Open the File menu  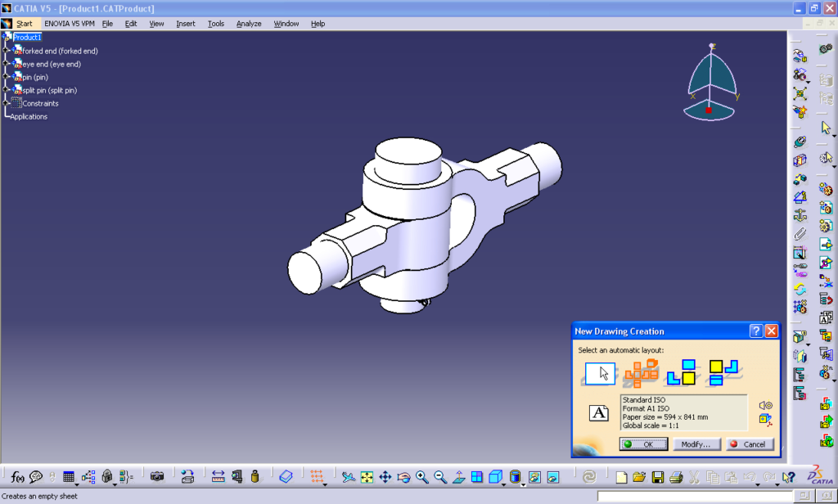[x=107, y=24]
